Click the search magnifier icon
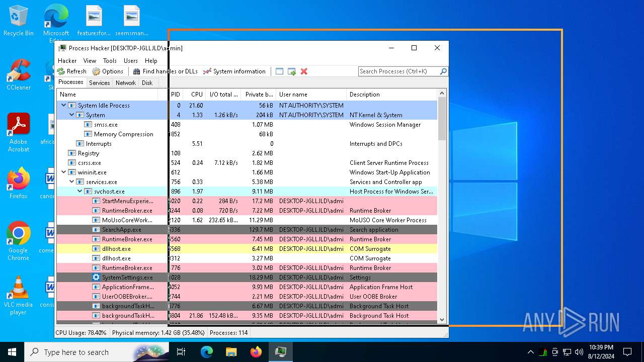This screenshot has height=362, width=644. pos(443,71)
